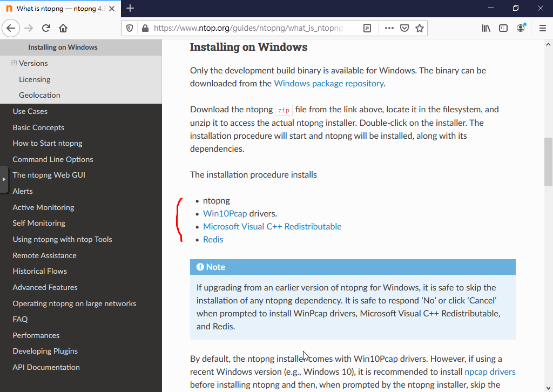Open the Performances chapter
Viewport: 553px width, 392px height.
point(36,336)
